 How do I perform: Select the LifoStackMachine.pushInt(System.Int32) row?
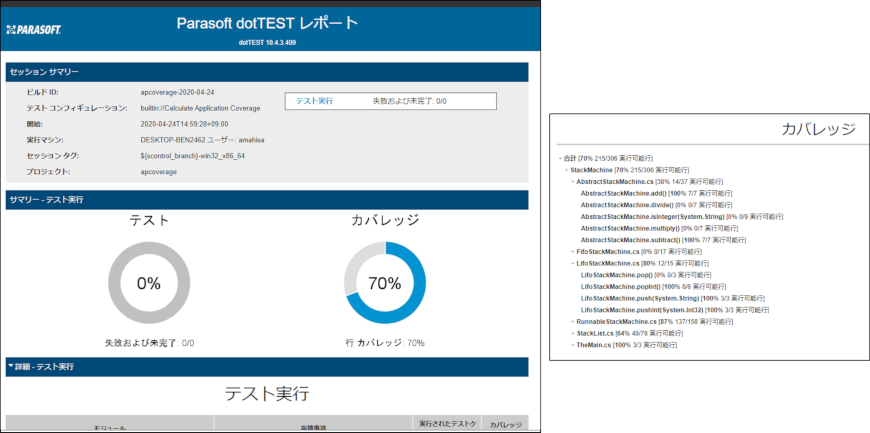click(675, 310)
